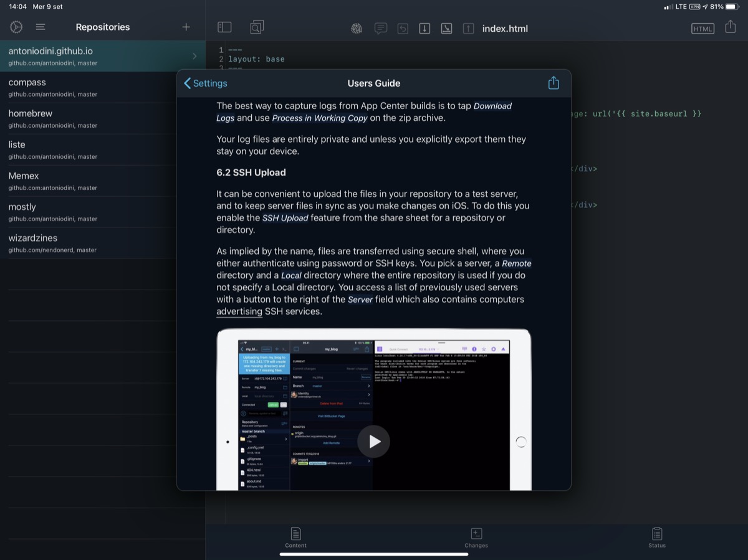
Task: Tap the fingerprint icon in the toolbar
Action: pos(356,29)
